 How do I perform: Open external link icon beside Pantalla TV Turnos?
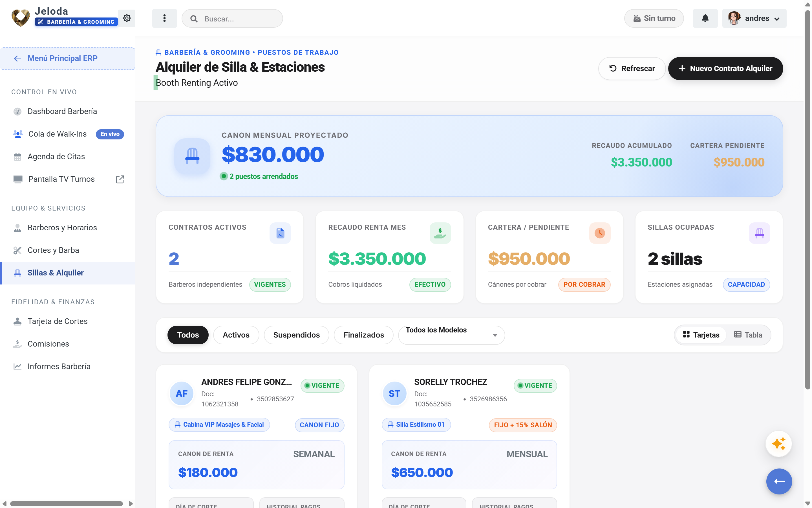(120, 179)
